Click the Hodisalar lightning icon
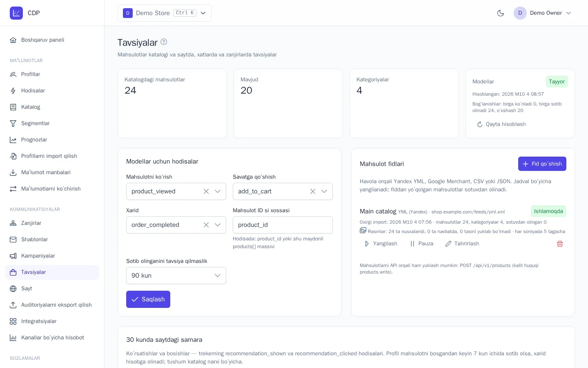 click(13, 91)
